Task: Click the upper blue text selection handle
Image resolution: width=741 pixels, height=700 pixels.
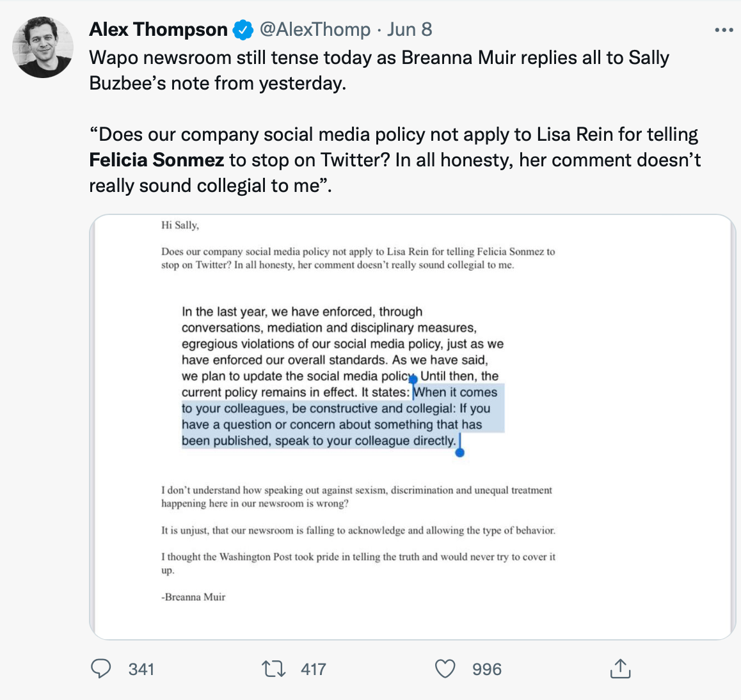Action: point(413,379)
